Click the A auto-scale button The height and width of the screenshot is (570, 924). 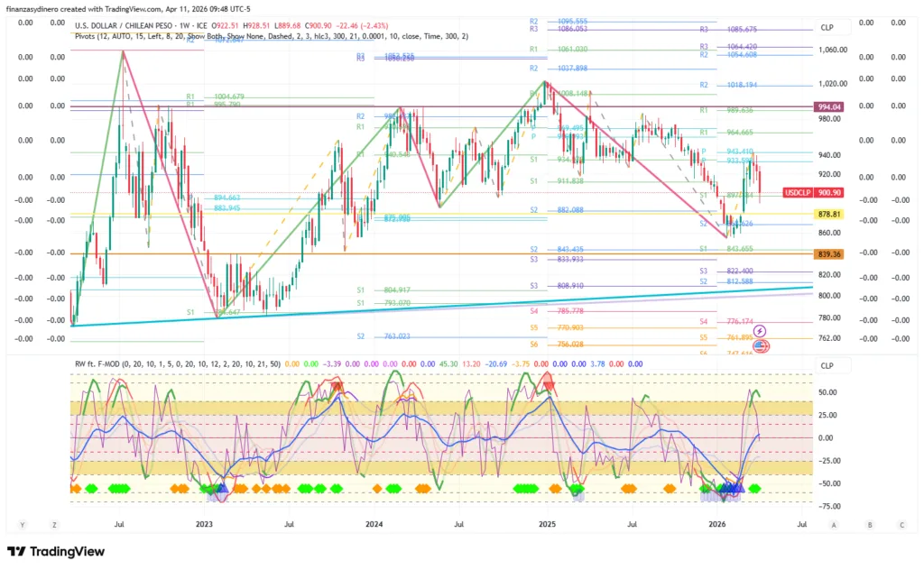pyautogui.click(x=834, y=524)
